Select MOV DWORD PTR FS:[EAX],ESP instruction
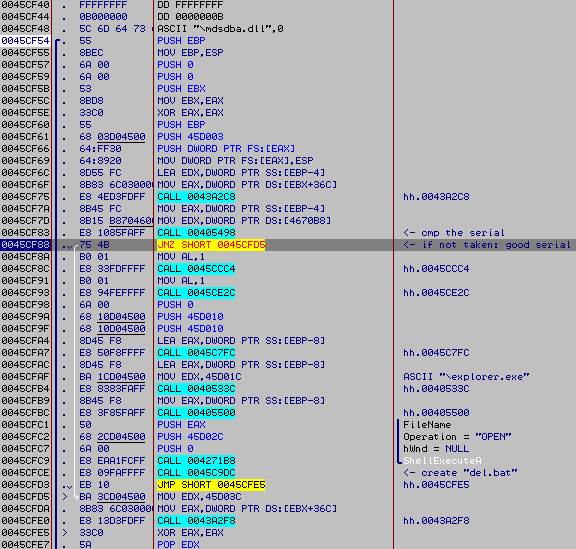Image resolution: width=576 pixels, height=549 pixels. pos(235,161)
